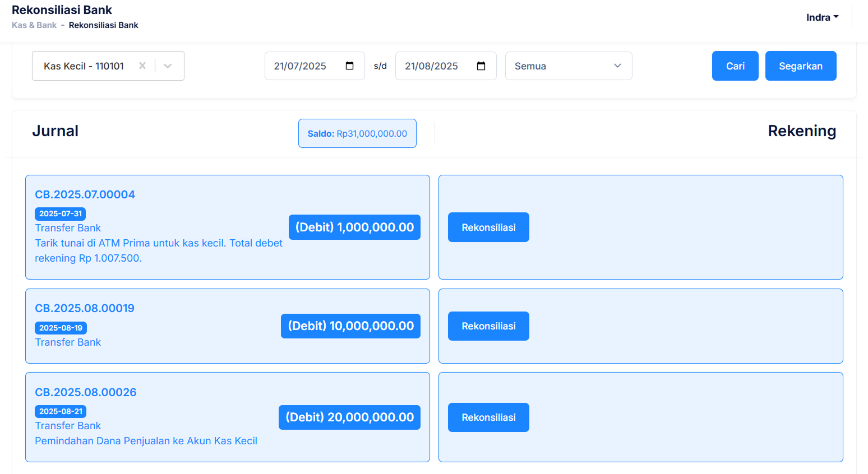Click the Cari search button

tap(735, 66)
